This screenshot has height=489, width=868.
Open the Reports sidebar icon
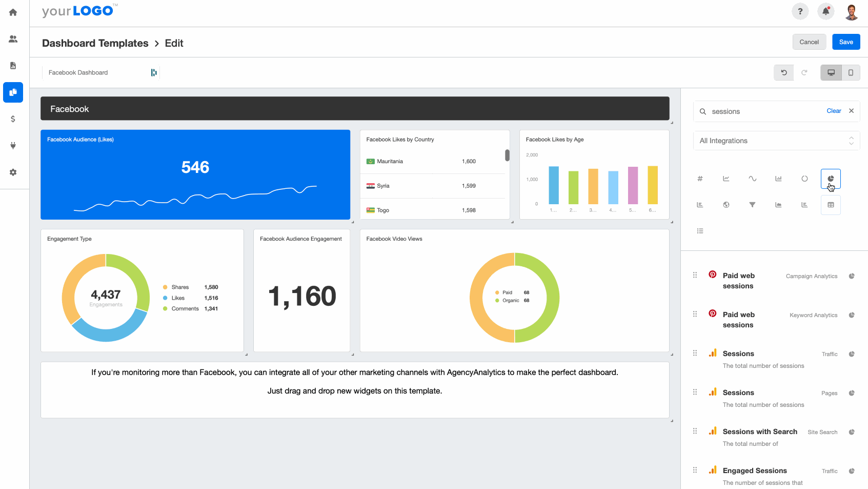(x=13, y=66)
